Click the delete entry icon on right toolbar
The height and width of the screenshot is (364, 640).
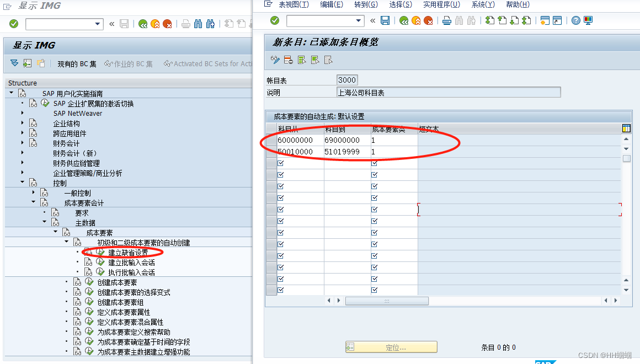click(x=289, y=60)
